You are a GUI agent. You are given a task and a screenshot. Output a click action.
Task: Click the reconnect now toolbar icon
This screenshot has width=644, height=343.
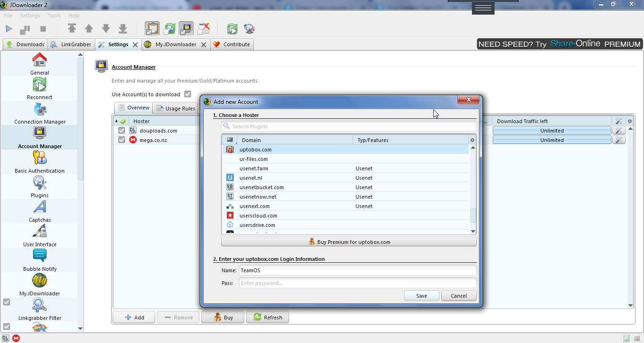tap(232, 29)
